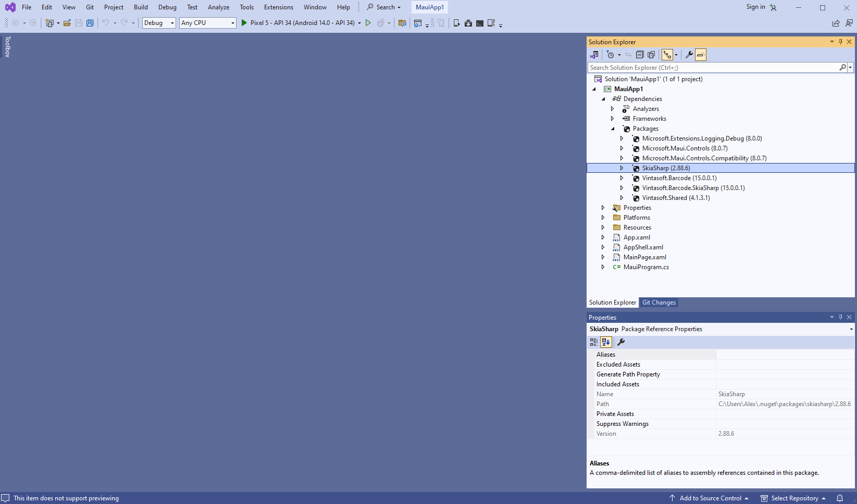857x504 pixels.
Task: Click the Aliases property value field
Action: coord(786,355)
